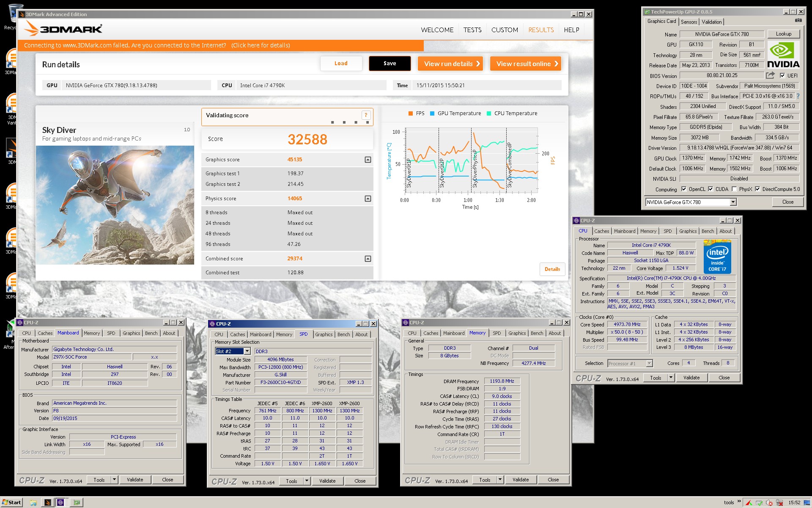Toggle the UEFI checkbox in GPU-Z
Viewport: 812px width, 508px height.
[782, 75]
